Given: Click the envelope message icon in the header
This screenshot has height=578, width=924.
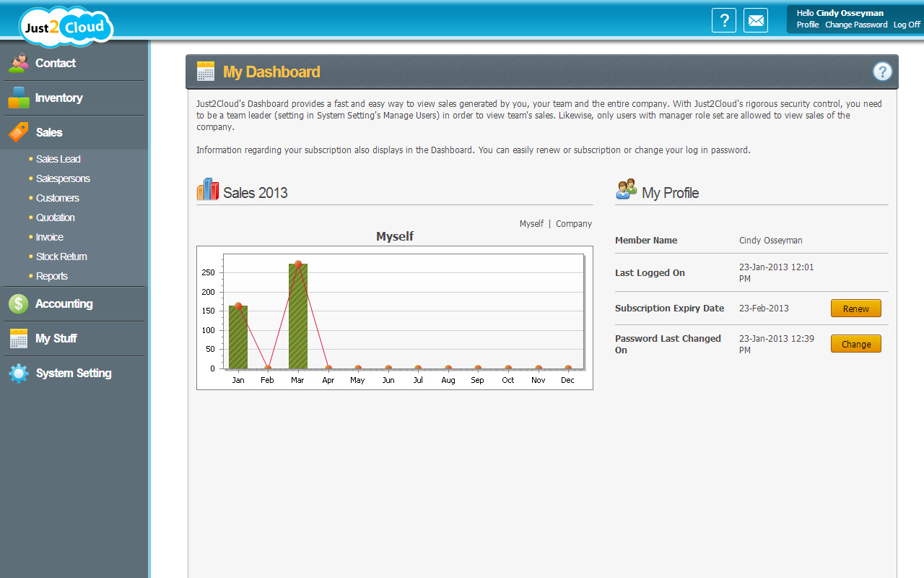Looking at the screenshot, I should coord(756,20).
